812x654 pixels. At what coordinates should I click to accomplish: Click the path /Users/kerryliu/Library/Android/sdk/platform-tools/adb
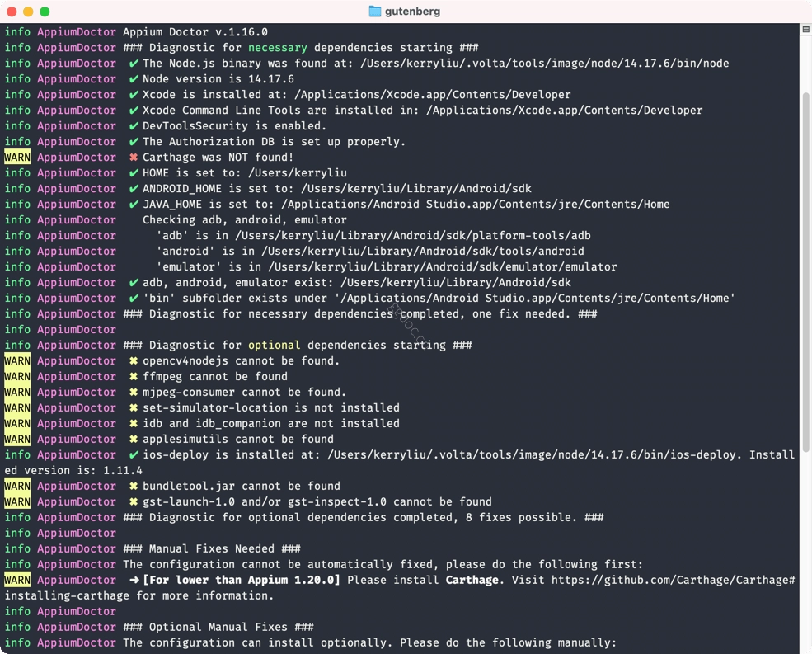(413, 235)
